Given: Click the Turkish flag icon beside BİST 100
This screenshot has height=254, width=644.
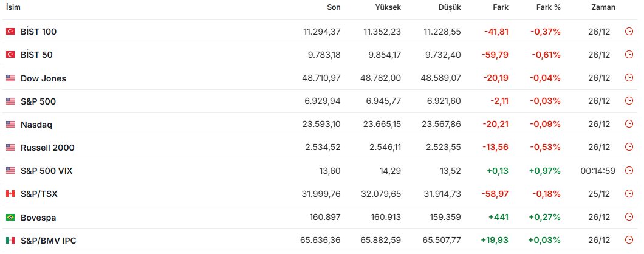Looking at the screenshot, I should (x=10, y=32).
